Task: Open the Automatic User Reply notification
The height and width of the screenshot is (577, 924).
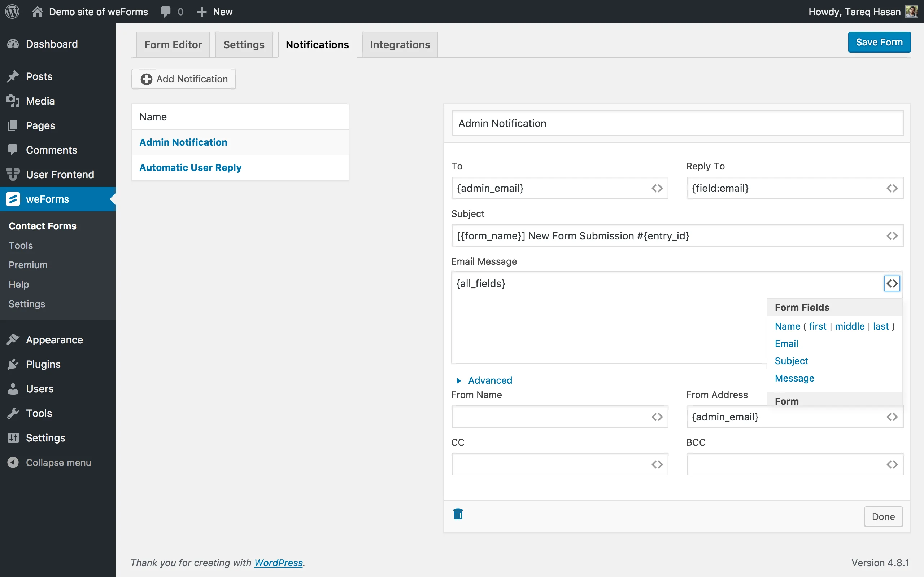Action: [x=190, y=167]
